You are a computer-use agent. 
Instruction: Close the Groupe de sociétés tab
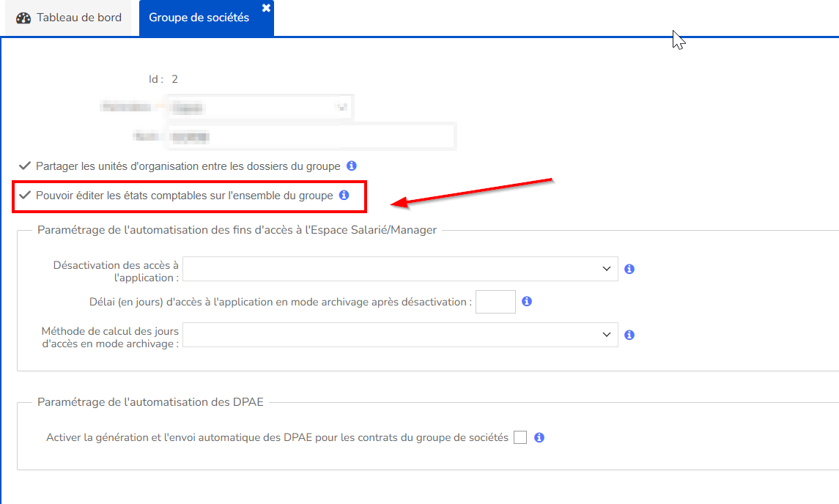pyautogui.click(x=266, y=7)
